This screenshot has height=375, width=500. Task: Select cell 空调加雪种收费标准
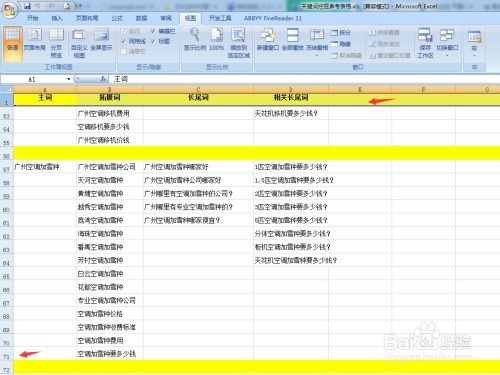click(110, 327)
